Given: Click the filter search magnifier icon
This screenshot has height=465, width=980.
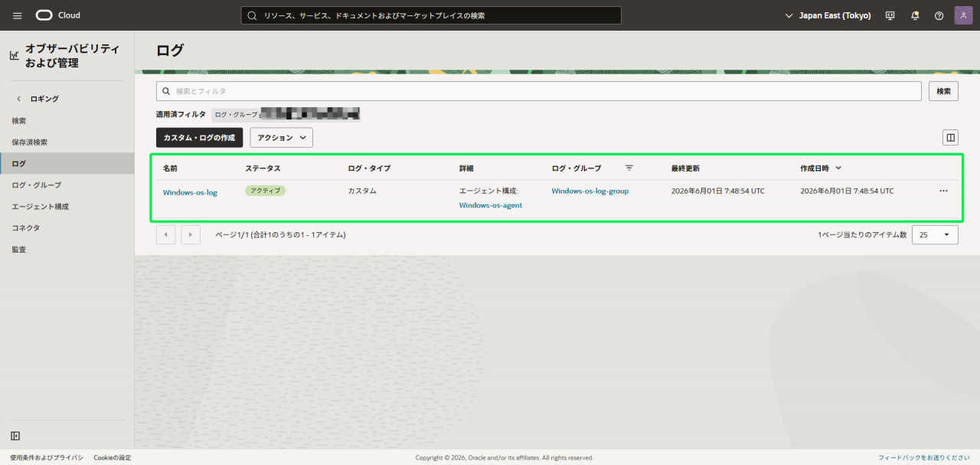Looking at the screenshot, I should [166, 91].
